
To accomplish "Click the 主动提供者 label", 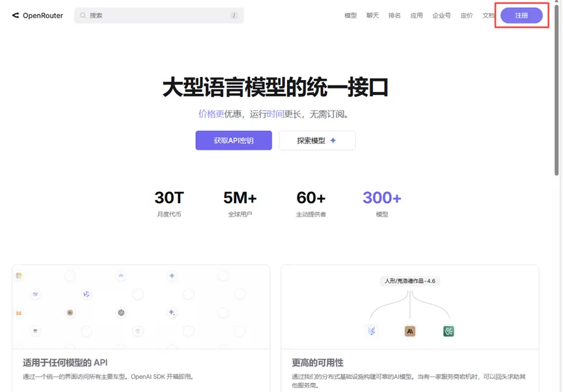I will coord(311,214).
